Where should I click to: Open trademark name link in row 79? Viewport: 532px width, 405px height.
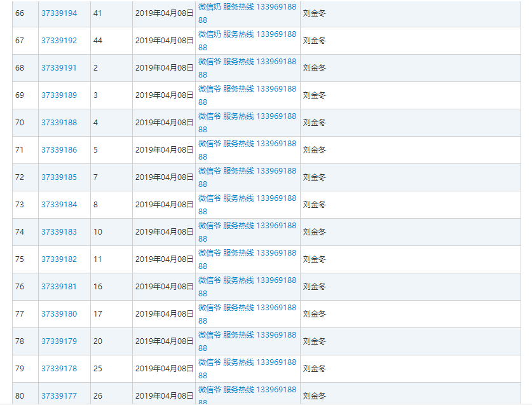pos(247,368)
